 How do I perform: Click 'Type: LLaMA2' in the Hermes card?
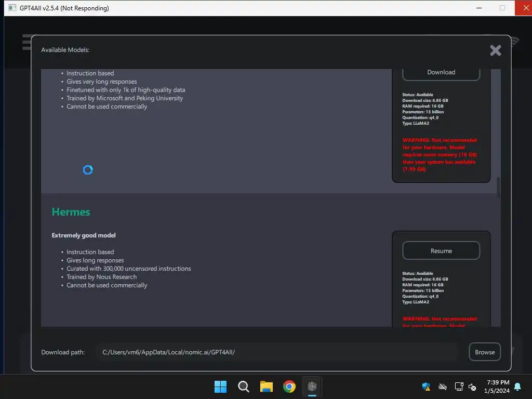pos(416,302)
